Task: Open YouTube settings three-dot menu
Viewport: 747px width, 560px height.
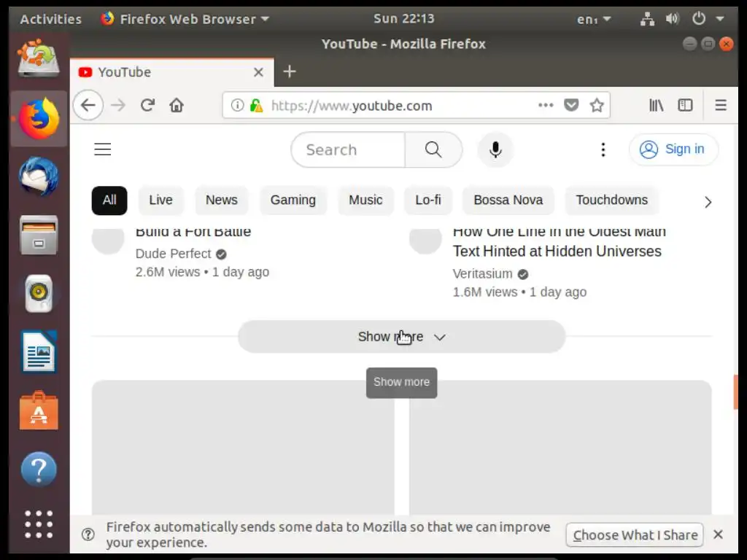Action: coord(603,149)
